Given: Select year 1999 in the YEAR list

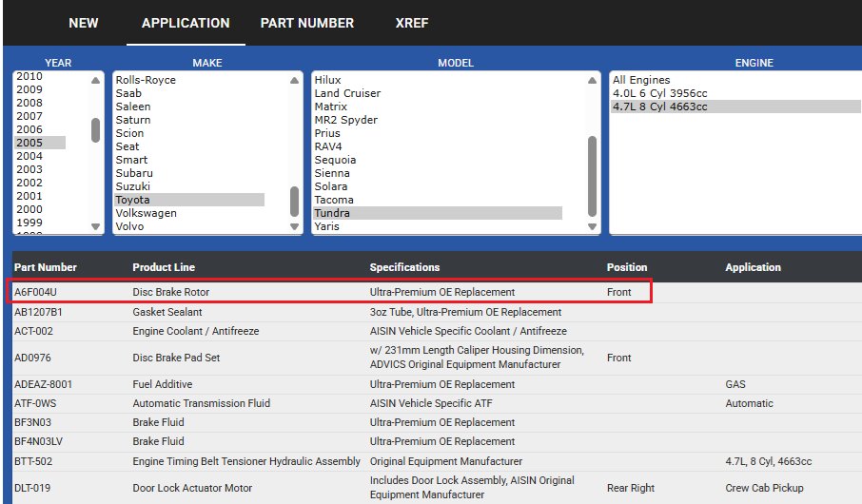Looking at the screenshot, I should pos(29,223).
